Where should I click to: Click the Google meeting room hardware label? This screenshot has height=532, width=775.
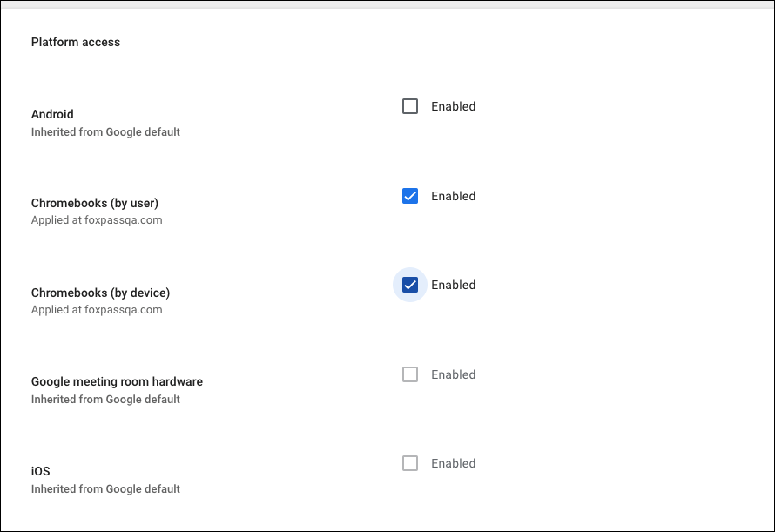click(118, 381)
